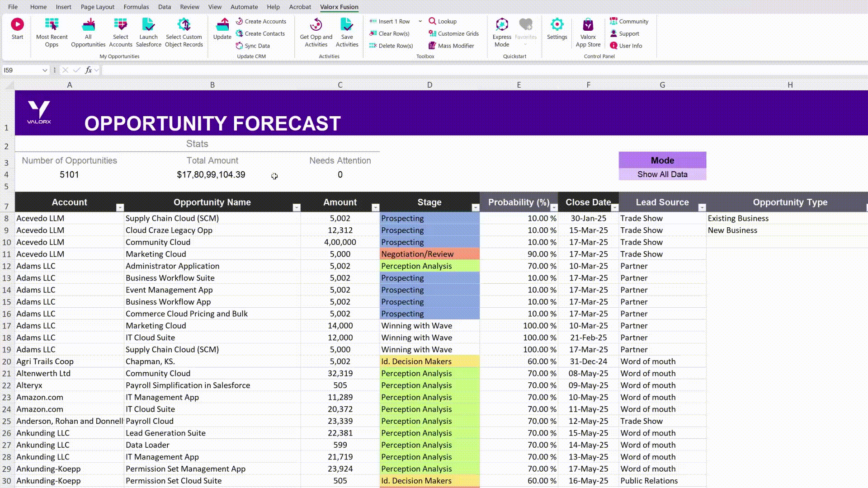Click into the formula bar field

pos(452,70)
